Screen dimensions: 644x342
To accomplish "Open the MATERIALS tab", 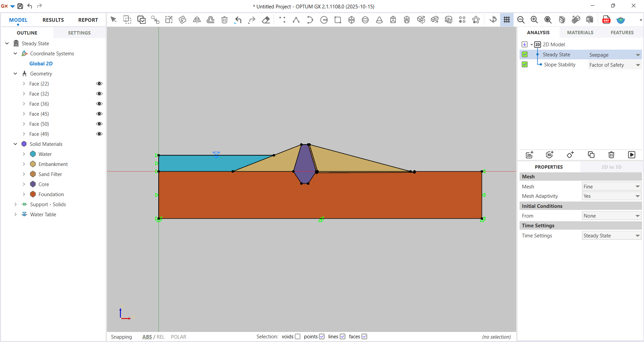I will point(580,33).
